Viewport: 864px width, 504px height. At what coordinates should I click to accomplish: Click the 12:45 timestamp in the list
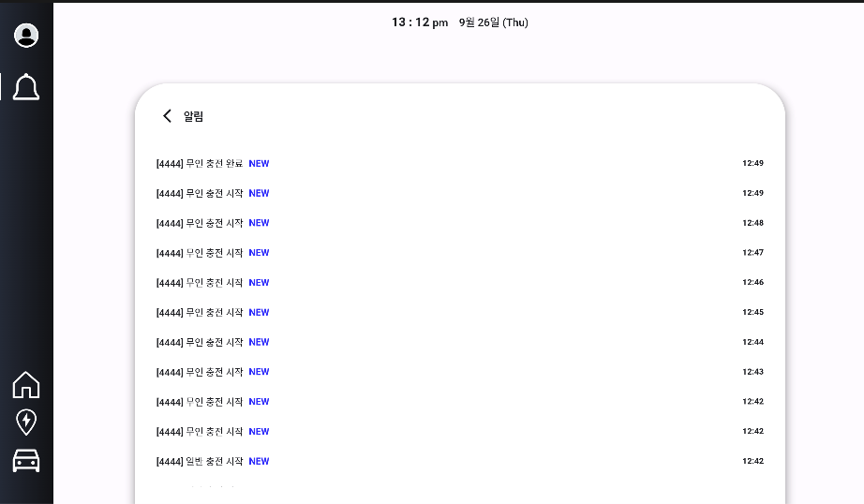(752, 313)
